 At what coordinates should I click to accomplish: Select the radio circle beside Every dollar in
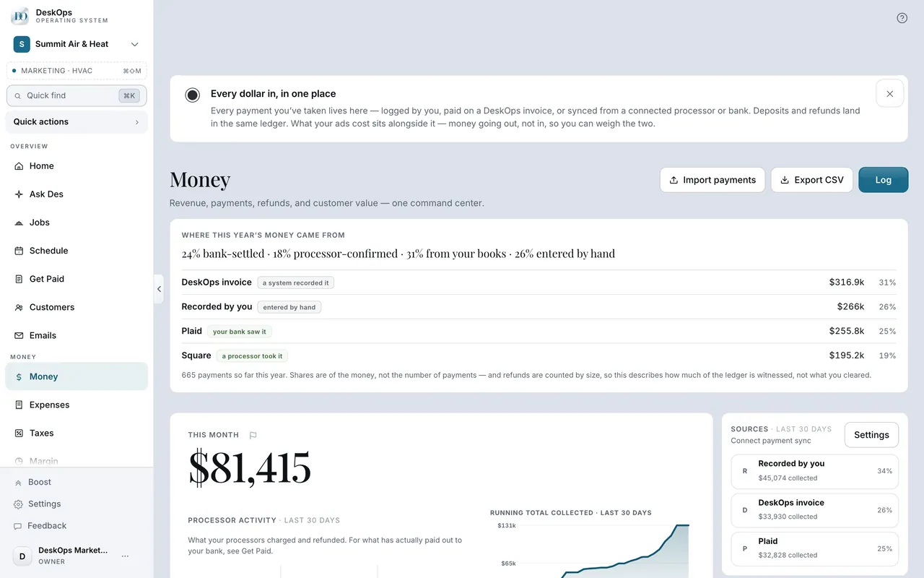pyautogui.click(x=192, y=95)
